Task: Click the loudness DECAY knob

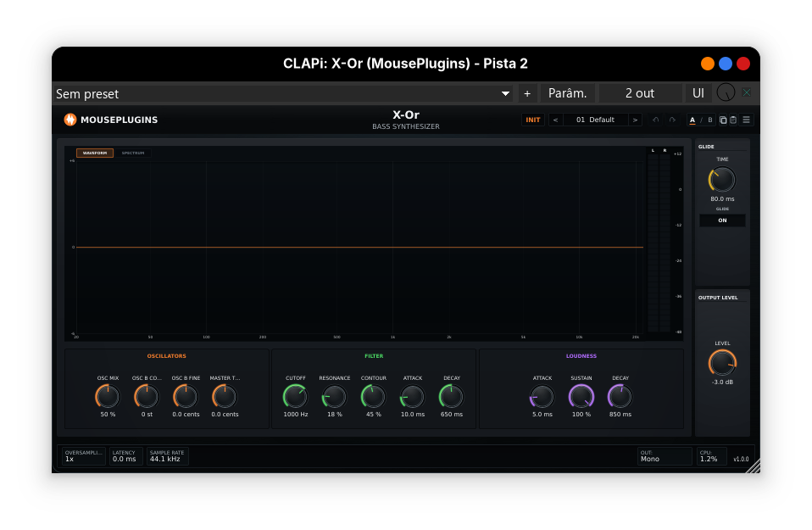Action: tap(620, 397)
